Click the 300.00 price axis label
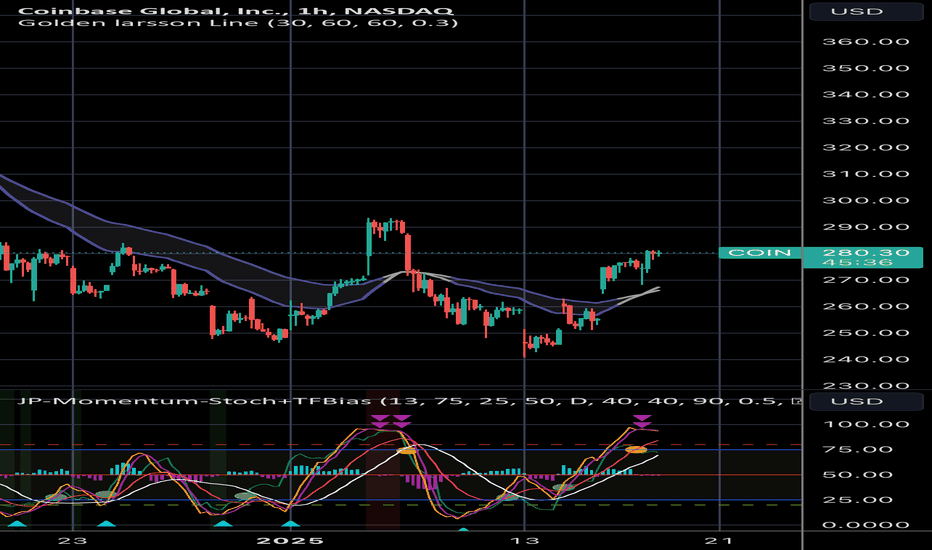Screen dimensions: 932x550 [x=865, y=200]
